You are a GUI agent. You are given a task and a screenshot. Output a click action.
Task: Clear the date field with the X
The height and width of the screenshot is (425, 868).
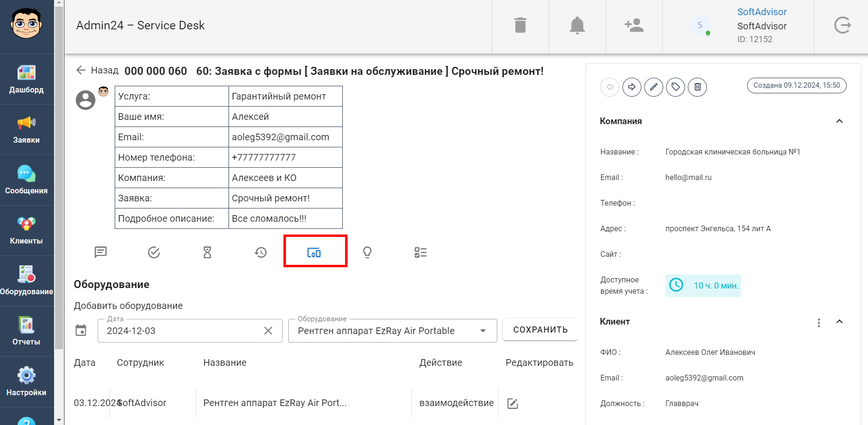click(x=268, y=331)
